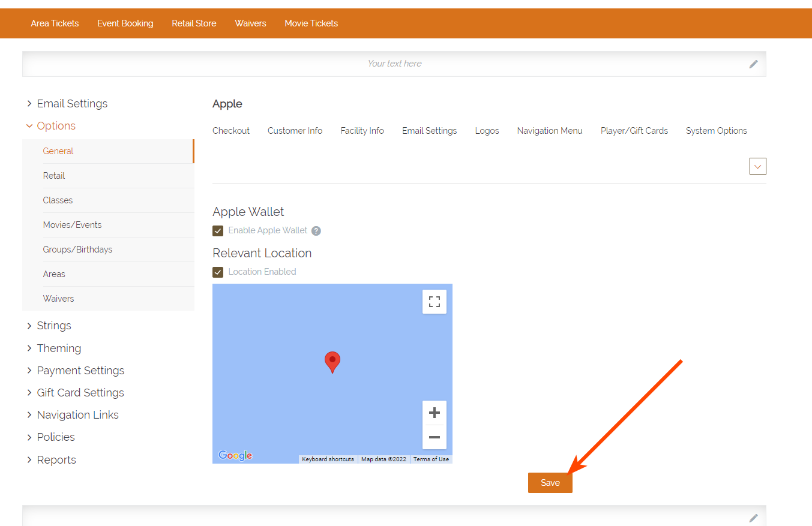Click the red location pin on the map
Image resolution: width=812 pixels, height=526 pixels.
[332, 362]
